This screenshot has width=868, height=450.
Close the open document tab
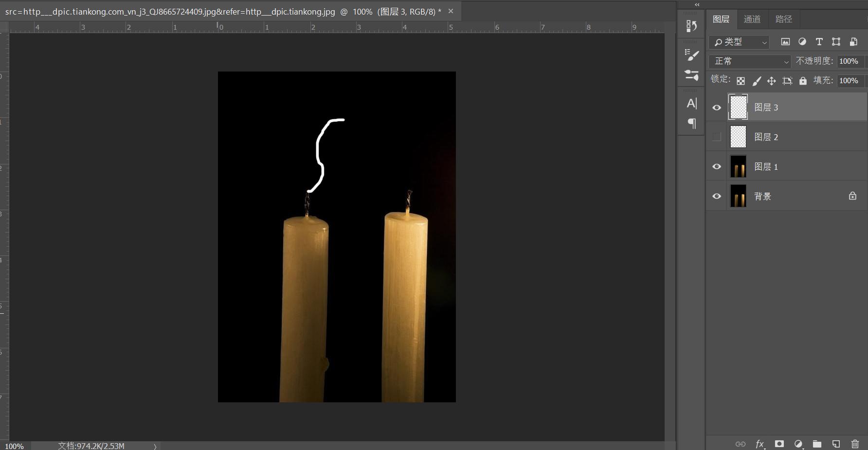click(x=451, y=11)
